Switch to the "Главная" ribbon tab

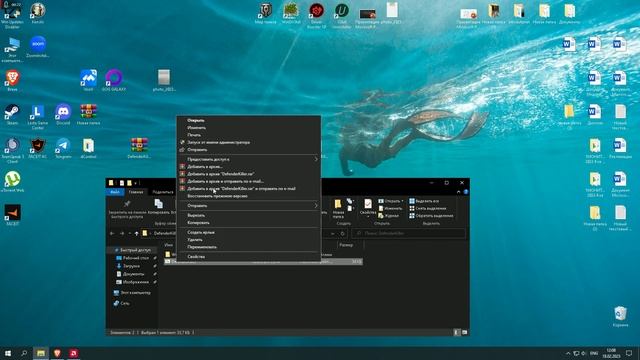[136, 192]
